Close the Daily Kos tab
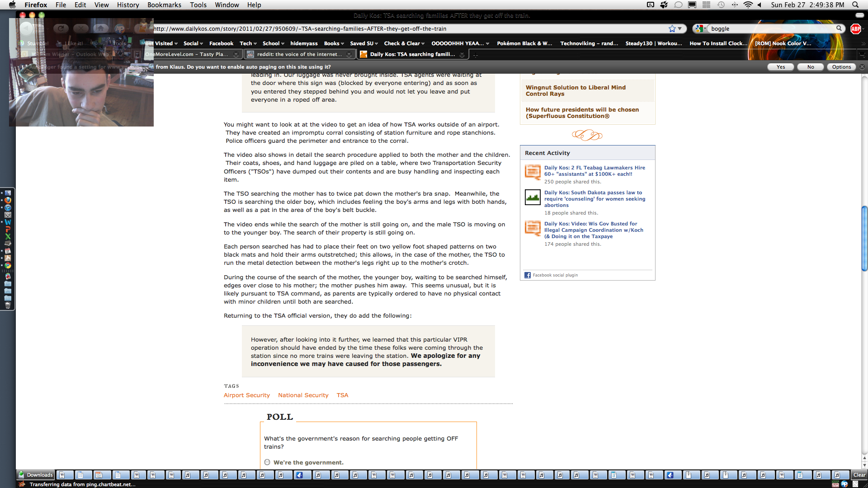 [462, 54]
